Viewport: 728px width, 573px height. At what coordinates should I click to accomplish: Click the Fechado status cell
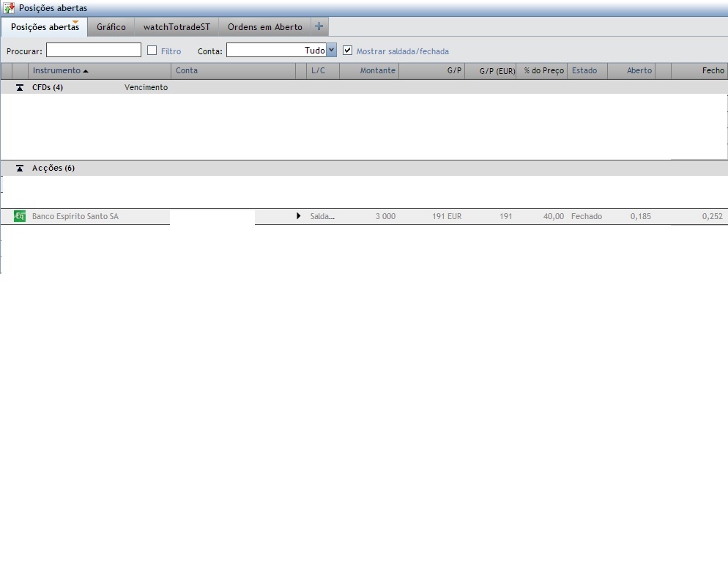587,216
